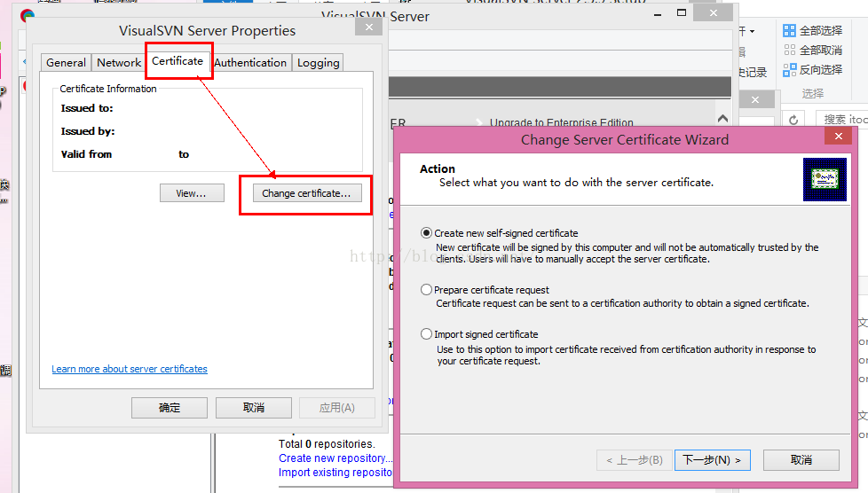Viewport: 868px width, 493px height.
Task: Switch to the Logging tab
Action: point(319,63)
